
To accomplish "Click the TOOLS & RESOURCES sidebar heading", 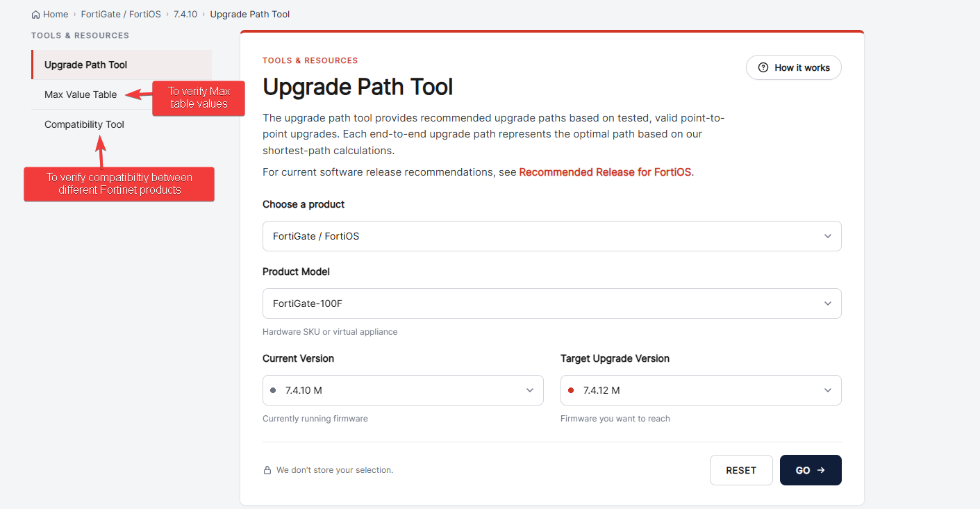I will tap(80, 35).
